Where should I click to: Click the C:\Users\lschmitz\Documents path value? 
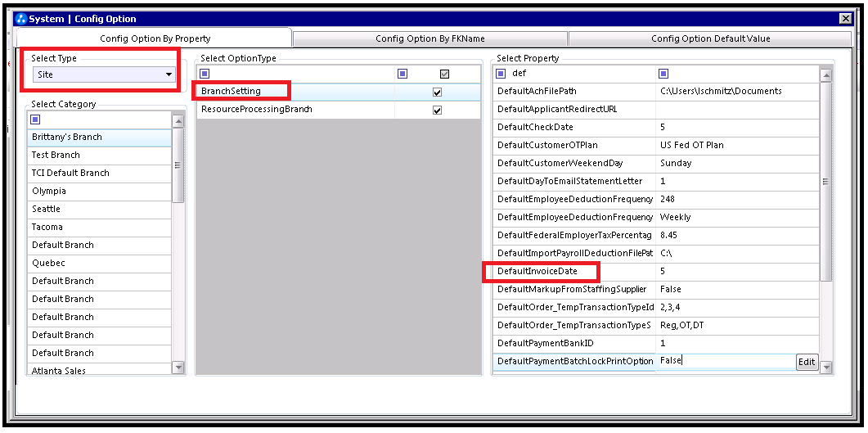tap(737, 92)
